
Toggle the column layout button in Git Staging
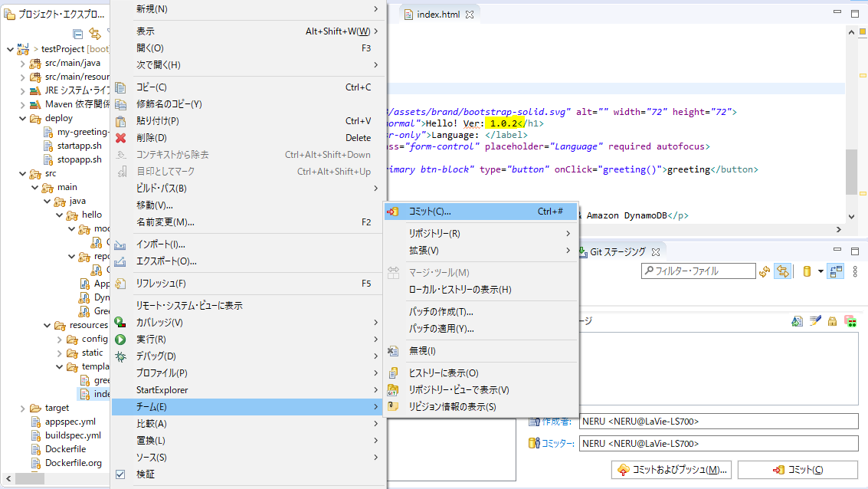point(836,271)
